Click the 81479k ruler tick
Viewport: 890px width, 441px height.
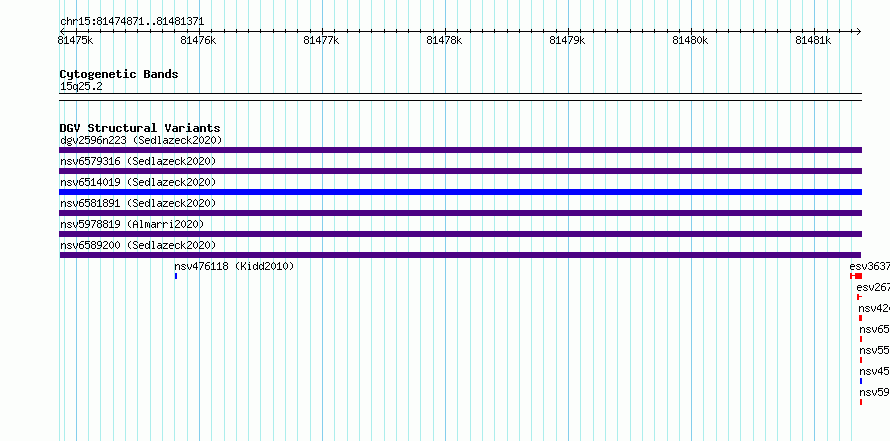tap(568, 40)
